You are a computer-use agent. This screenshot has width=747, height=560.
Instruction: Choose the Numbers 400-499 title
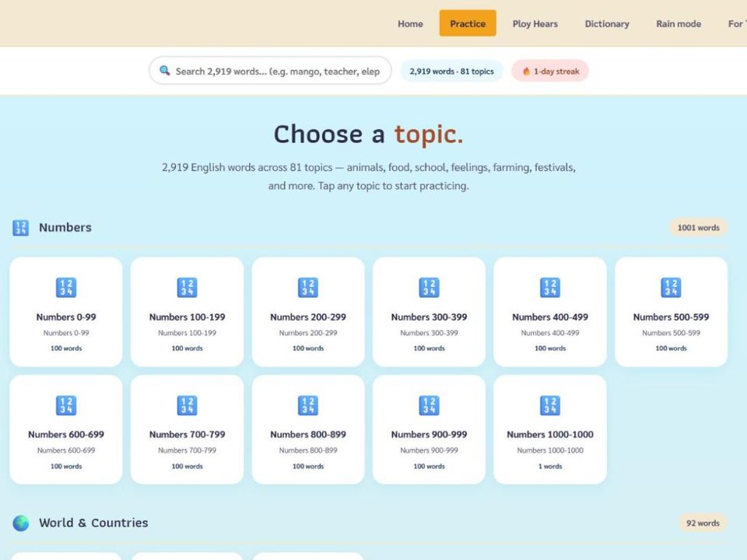550,317
